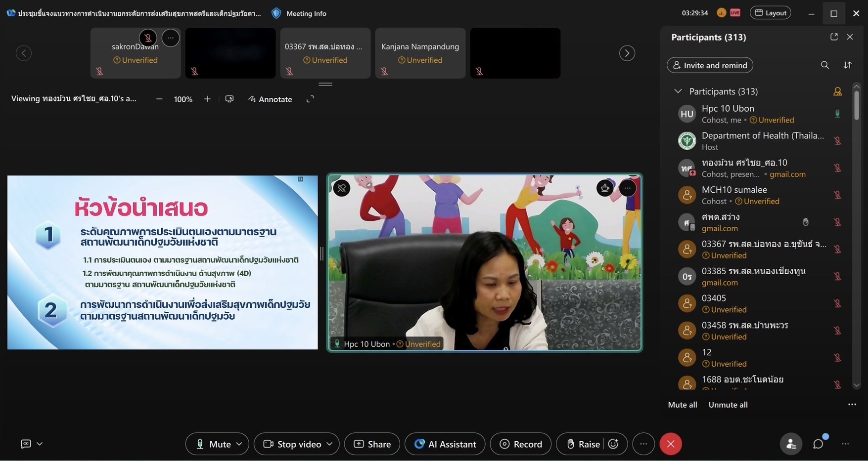Image resolution: width=868 pixels, height=461 pixels.
Task: Open closed captions icon
Action: pos(26,444)
